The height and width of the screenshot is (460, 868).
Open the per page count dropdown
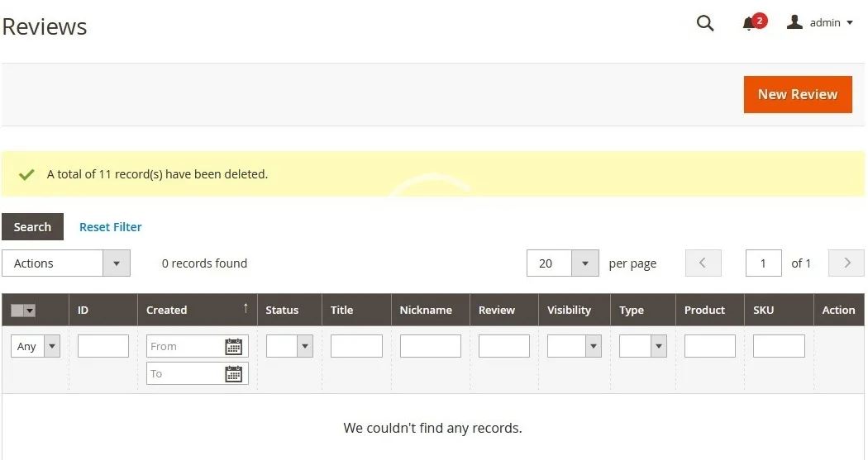click(584, 263)
